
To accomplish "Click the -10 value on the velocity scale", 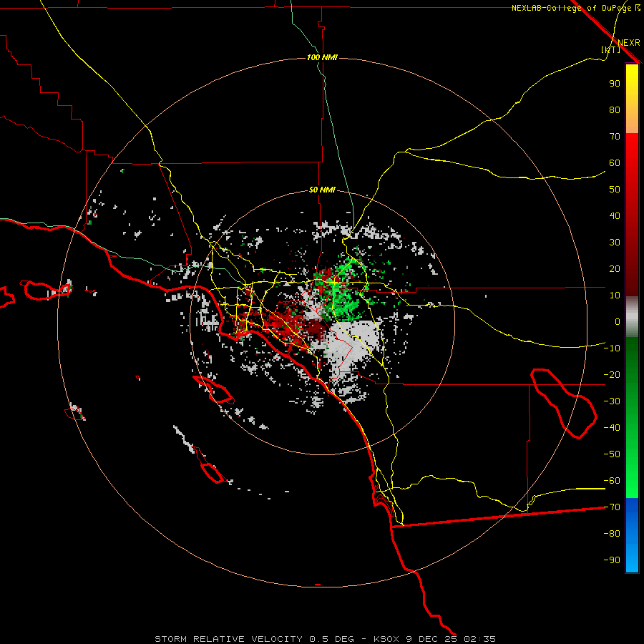I will pos(613,348).
